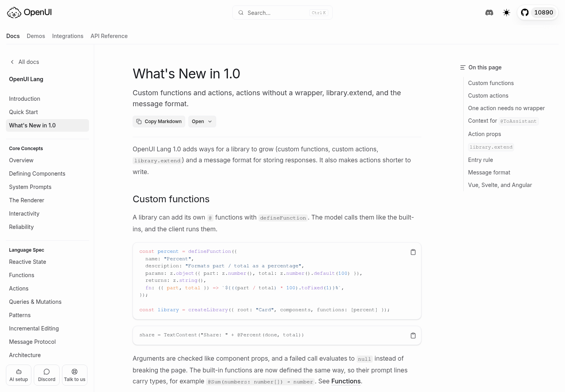Open the OpenUI logo home link
Image resolution: width=565 pixels, height=392 pixels.
pyautogui.click(x=29, y=13)
